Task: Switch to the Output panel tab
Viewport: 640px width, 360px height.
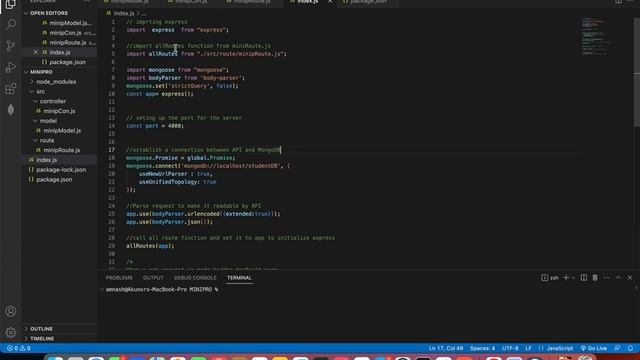Action: (x=153, y=278)
